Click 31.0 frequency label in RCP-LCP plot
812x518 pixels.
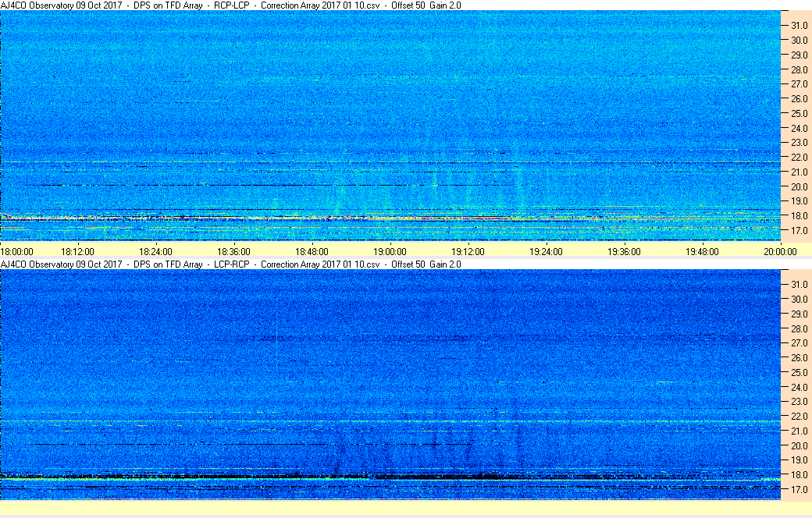click(x=799, y=26)
